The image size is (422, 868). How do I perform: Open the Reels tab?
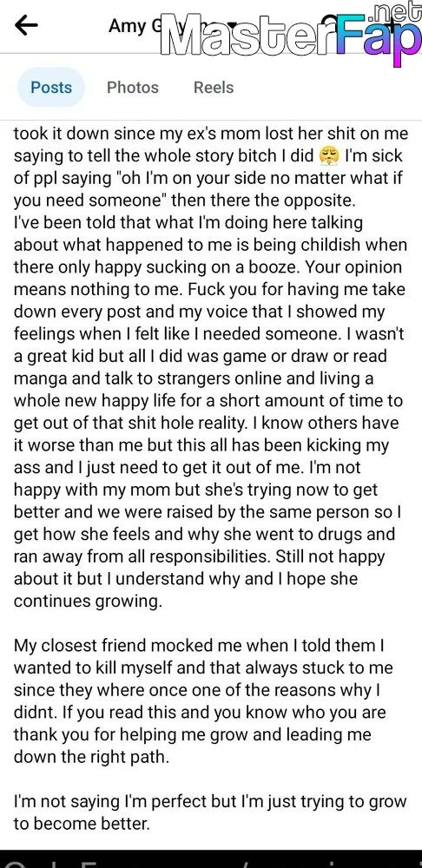pyautogui.click(x=214, y=87)
